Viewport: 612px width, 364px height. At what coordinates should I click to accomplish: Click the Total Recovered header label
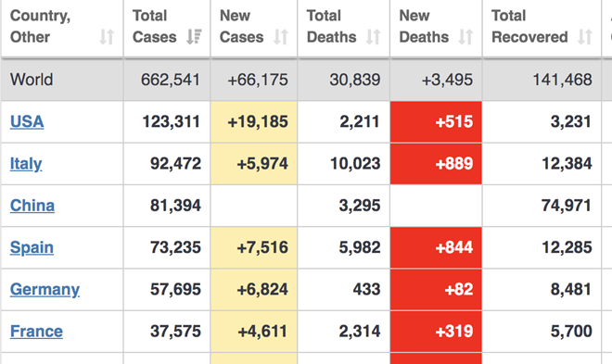tap(529, 27)
